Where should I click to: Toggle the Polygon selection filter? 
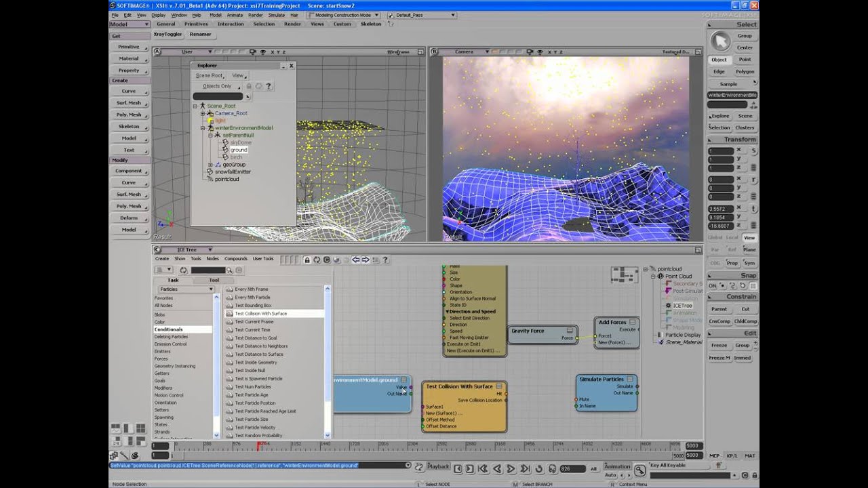click(x=745, y=71)
